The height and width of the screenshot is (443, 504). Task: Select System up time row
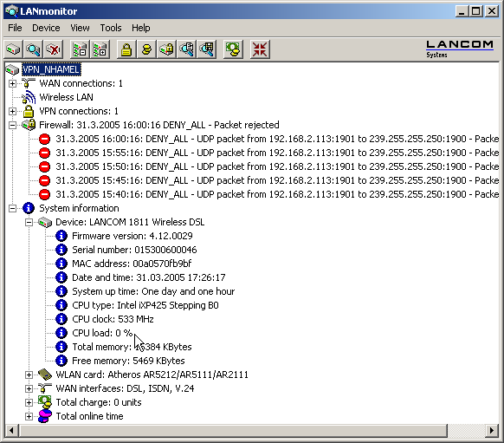tap(153, 291)
